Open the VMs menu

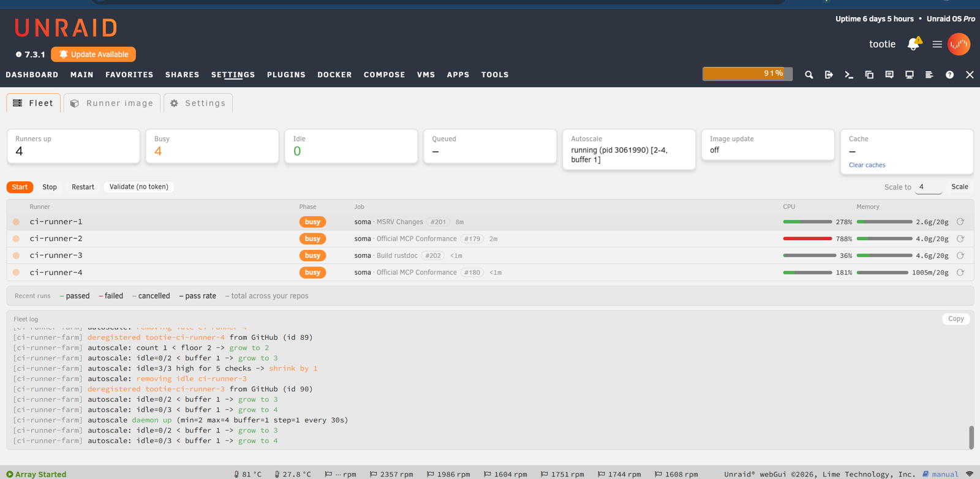click(426, 75)
